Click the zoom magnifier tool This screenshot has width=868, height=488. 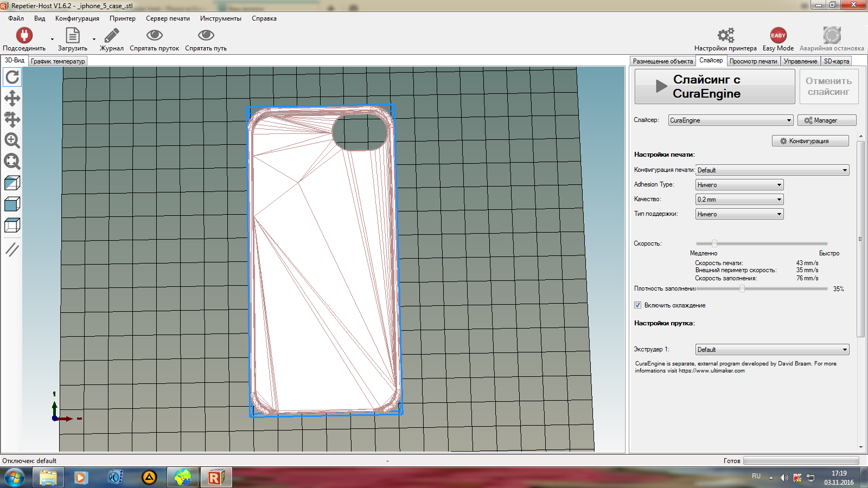coord(12,140)
